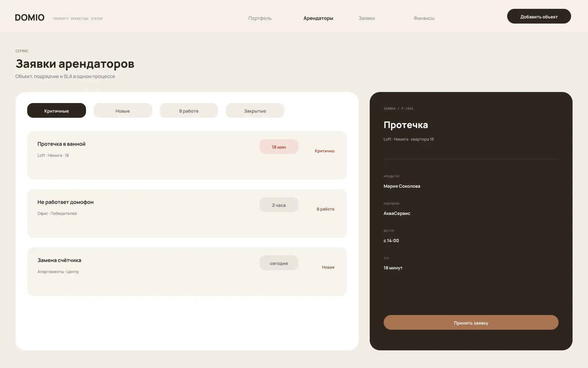Viewport: 588px width, 368px height.
Task: Open the Протечка в ванной request
Action: (x=187, y=155)
